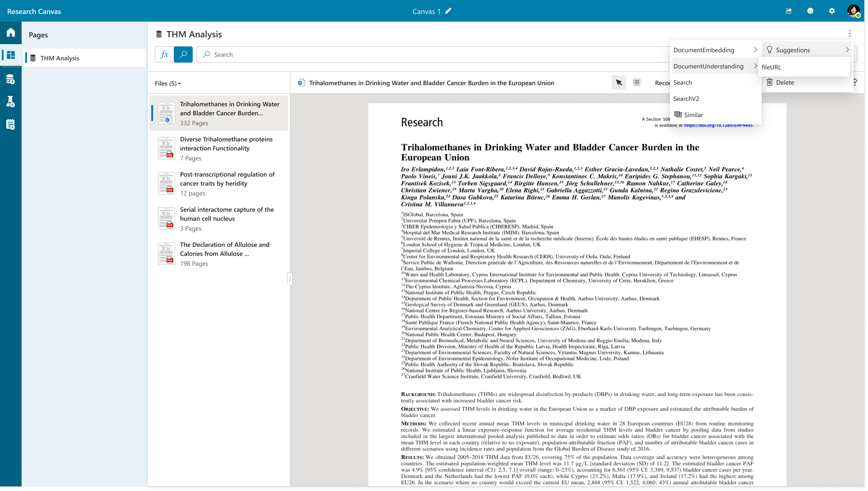The height and width of the screenshot is (491, 868).
Task: Click the add experiment flask icon
Action: 11,102
